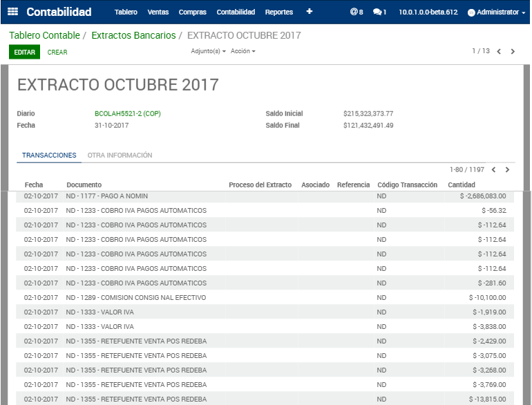The image size is (532, 405).
Task: Open the Administrator user menu
Action: coord(496,12)
